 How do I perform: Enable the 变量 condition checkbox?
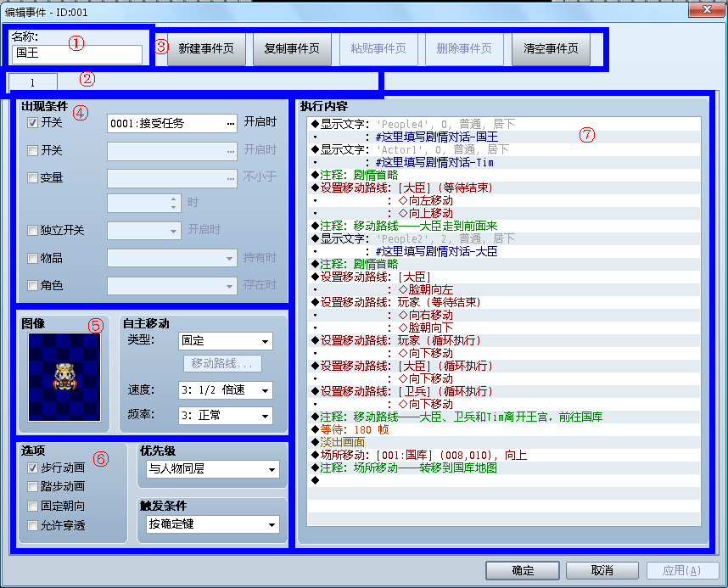tap(32, 178)
